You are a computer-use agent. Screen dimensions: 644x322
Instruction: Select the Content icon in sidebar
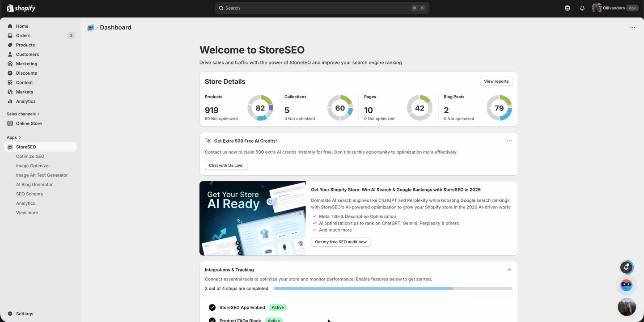[x=10, y=82]
